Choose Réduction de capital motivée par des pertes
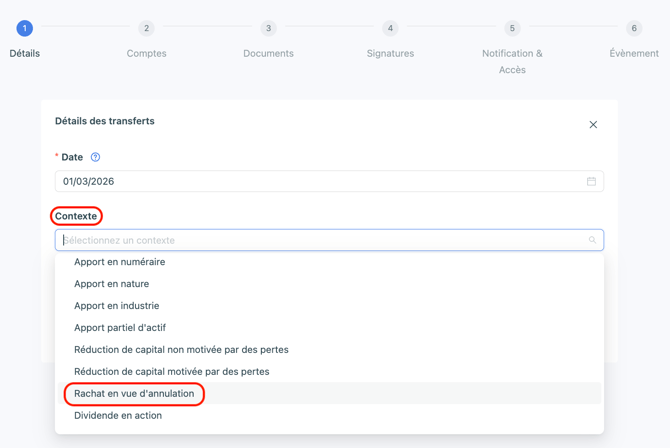 pyautogui.click(x=172, y=372)
